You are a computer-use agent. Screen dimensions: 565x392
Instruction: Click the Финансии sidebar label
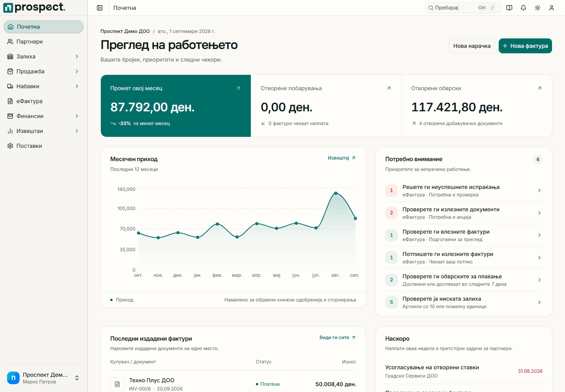(x=30, y=116)
